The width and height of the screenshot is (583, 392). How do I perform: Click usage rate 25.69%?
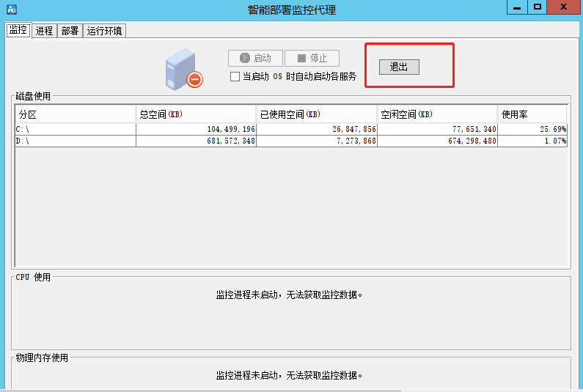[x=553, y=129]
